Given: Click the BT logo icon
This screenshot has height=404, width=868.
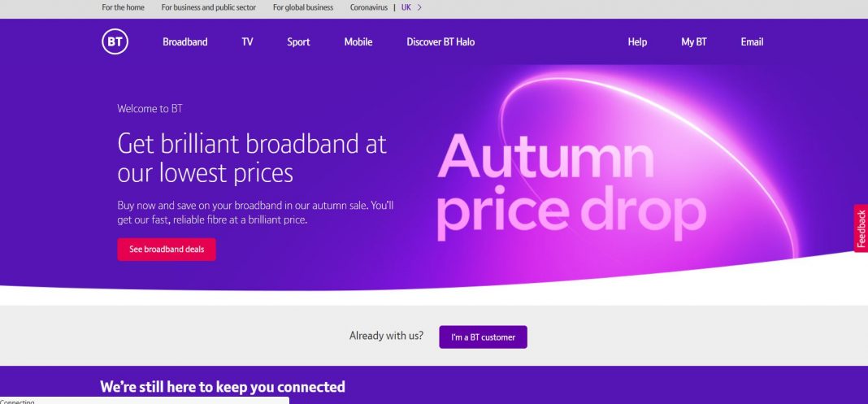Looking at the screenshot, I should [115, 41].
